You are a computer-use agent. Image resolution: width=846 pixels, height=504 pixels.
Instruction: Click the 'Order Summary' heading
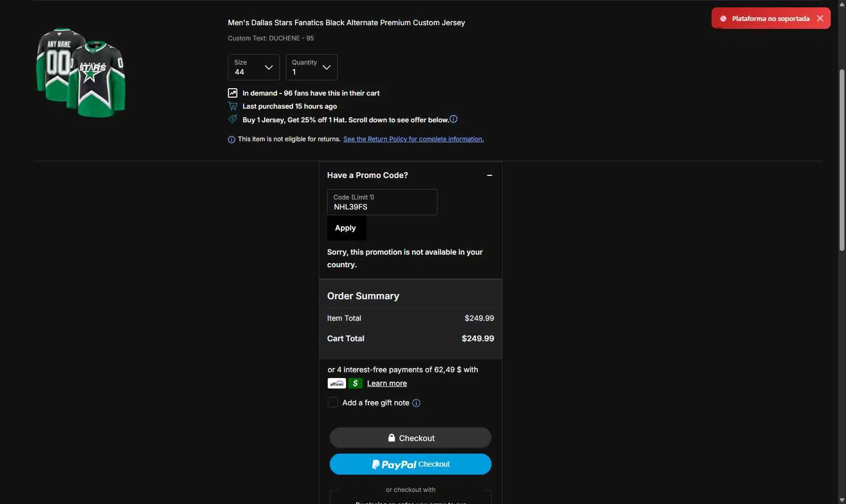[363, 296]
